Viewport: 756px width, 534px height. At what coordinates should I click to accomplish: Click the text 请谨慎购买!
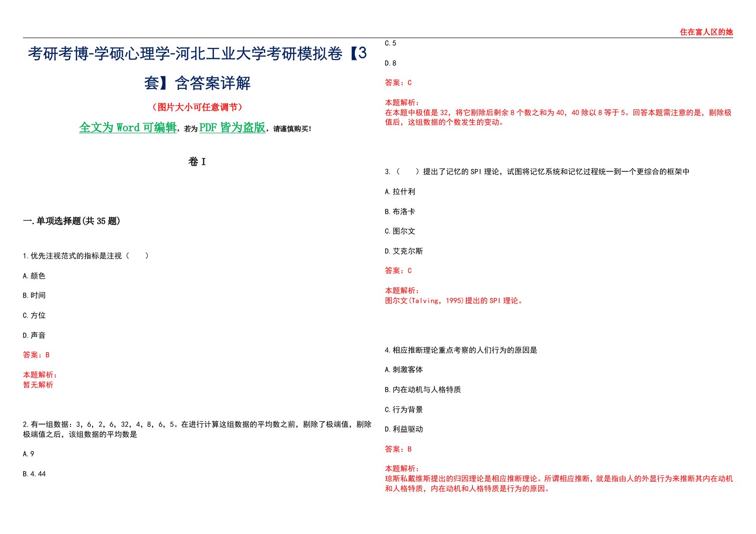pos(292,129)
